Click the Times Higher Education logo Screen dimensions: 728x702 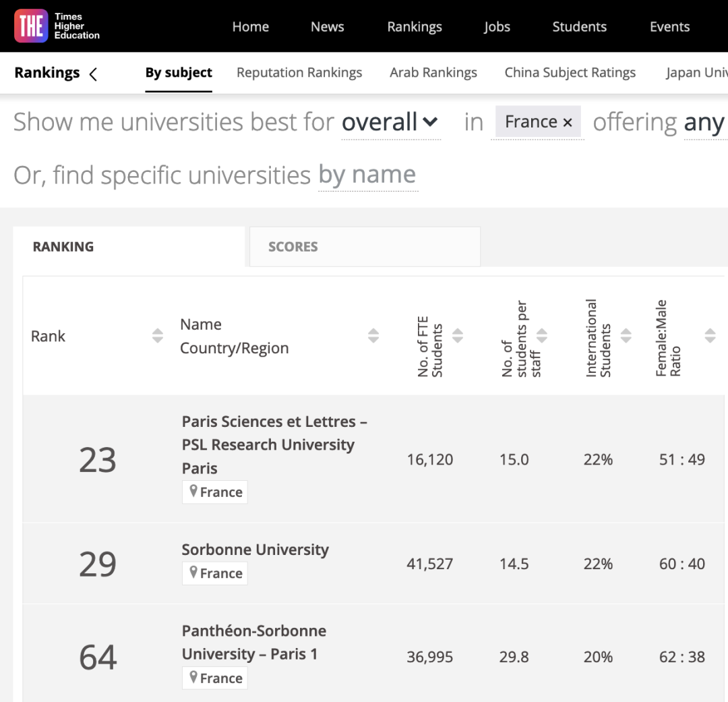[x=57, y=26]
